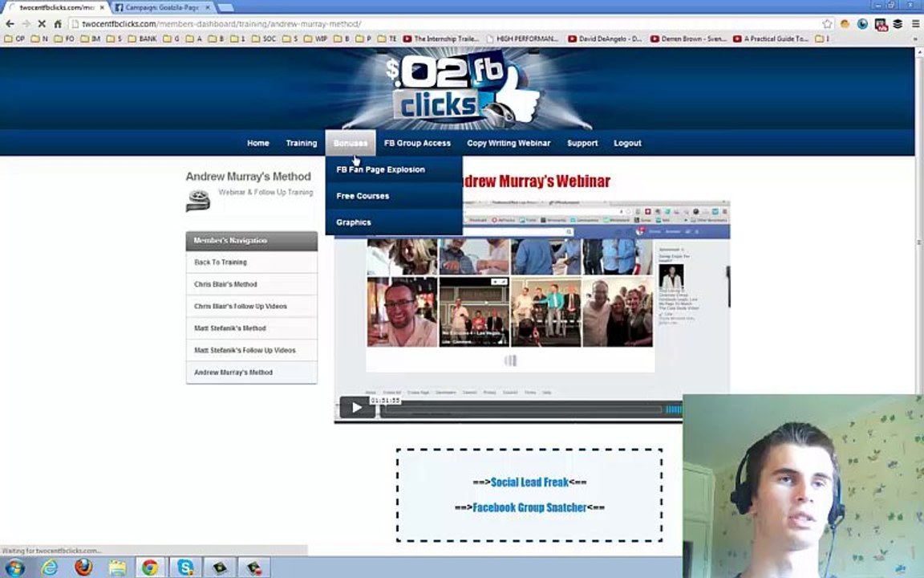Image resolution: width=924 pixels, height=578 pixels.
Task: Open HIGH PERFORMAN... bookmark
Action: (522, 39)
